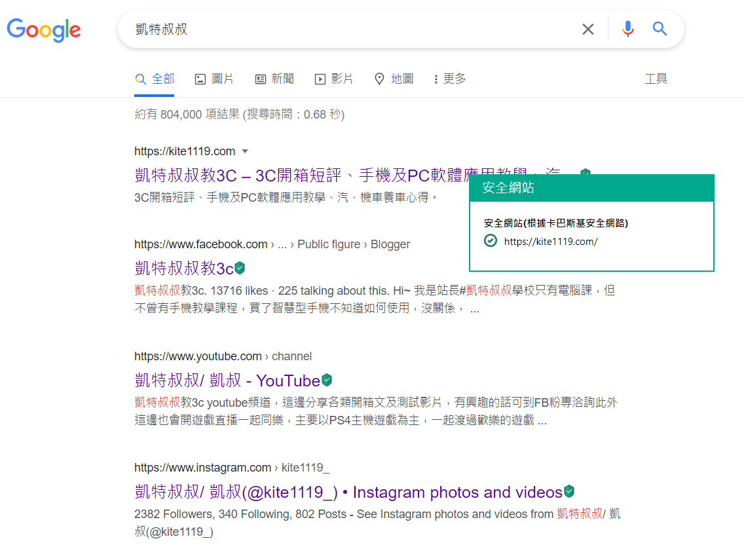Screen dimensions: 744x560
Task: Open the 凱特叔叔教3C kite1119.com result
Action: coord(295,175)
